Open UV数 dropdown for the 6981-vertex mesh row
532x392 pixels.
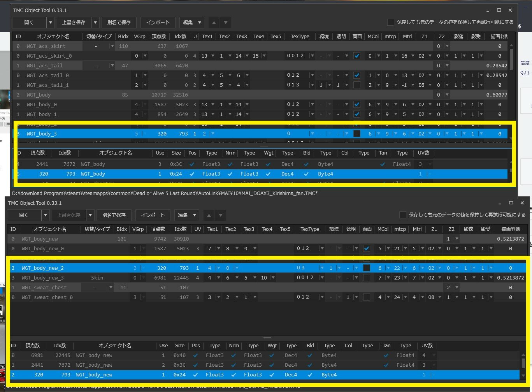434,355
